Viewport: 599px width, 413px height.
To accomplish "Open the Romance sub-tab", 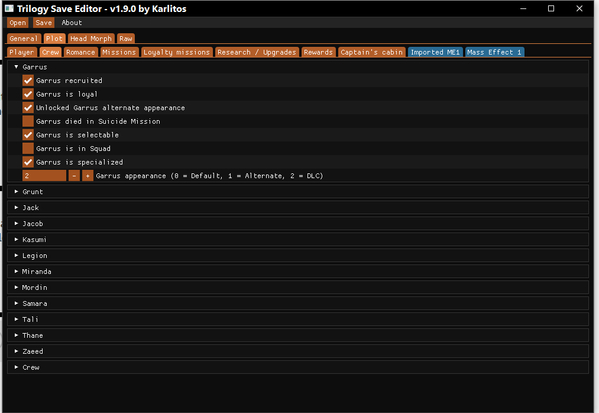I will [x=81, y=52].
